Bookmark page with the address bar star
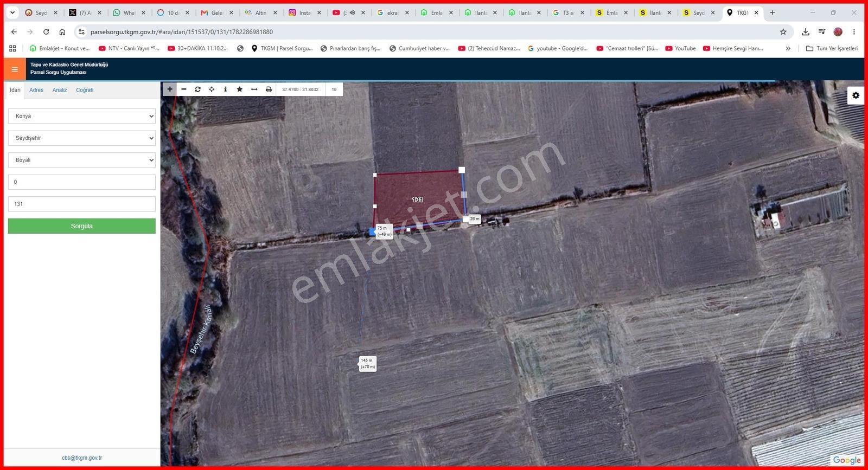 [783, 32]
